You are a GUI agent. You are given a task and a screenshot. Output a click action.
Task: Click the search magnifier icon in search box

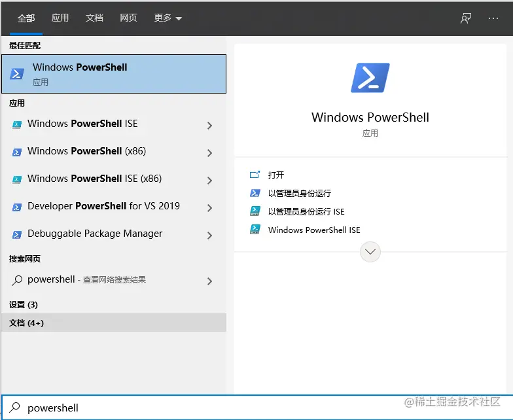(14, 408)
